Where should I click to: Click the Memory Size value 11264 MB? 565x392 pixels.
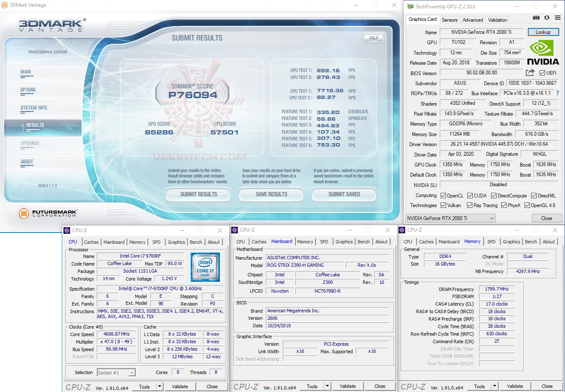click(459, 134)
